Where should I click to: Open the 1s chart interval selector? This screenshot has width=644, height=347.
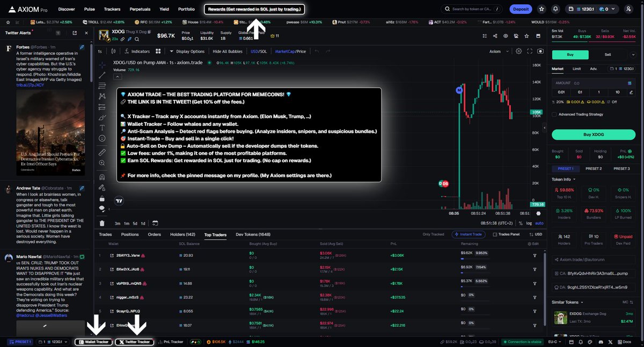pyautogui.click(x=100, y=52)
